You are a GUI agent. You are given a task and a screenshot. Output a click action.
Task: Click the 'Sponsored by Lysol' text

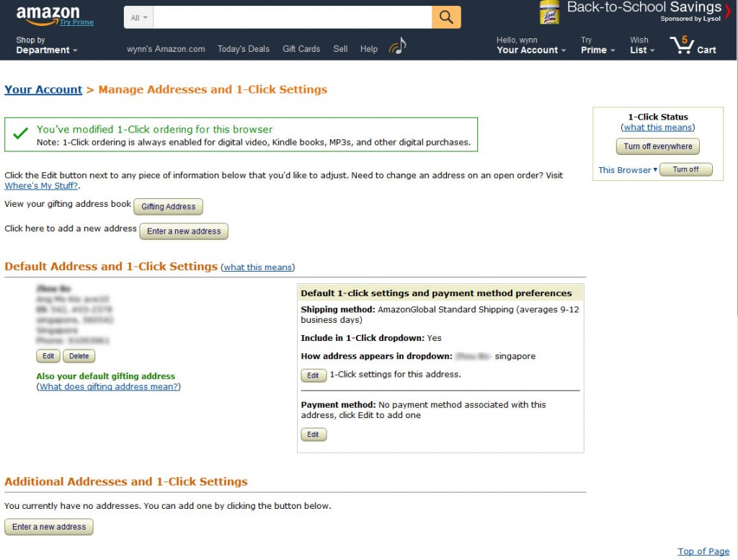click(690, 19)
